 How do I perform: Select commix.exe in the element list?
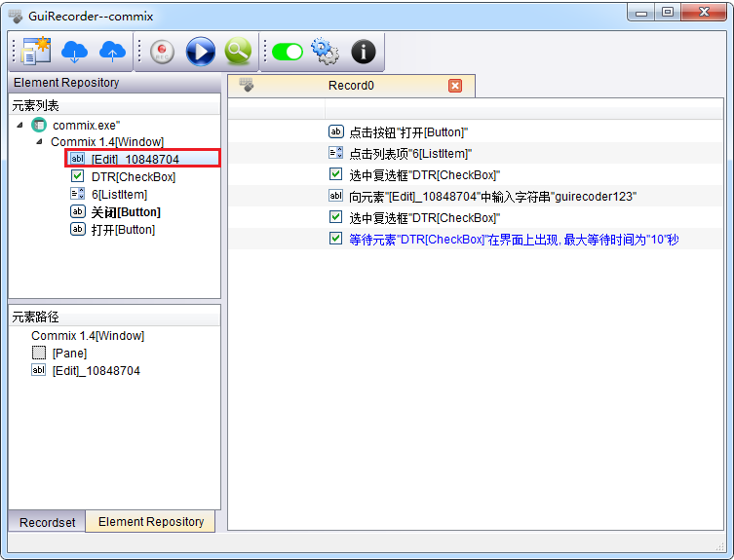point(86,126)
